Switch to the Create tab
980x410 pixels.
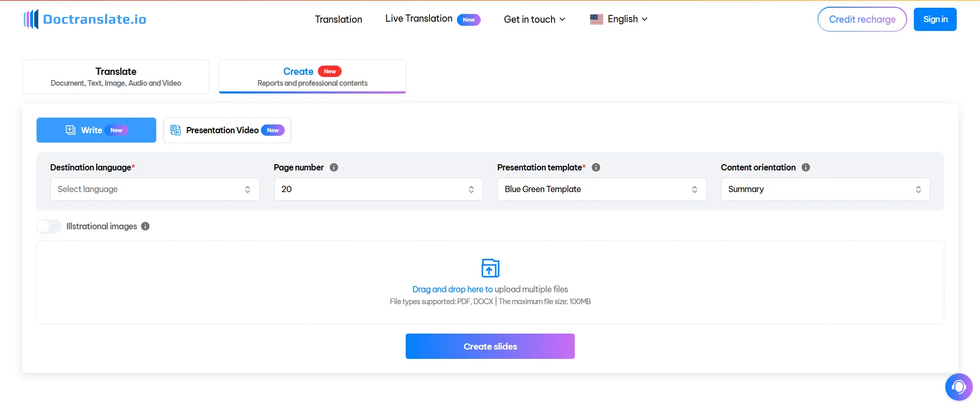point(312,76)
